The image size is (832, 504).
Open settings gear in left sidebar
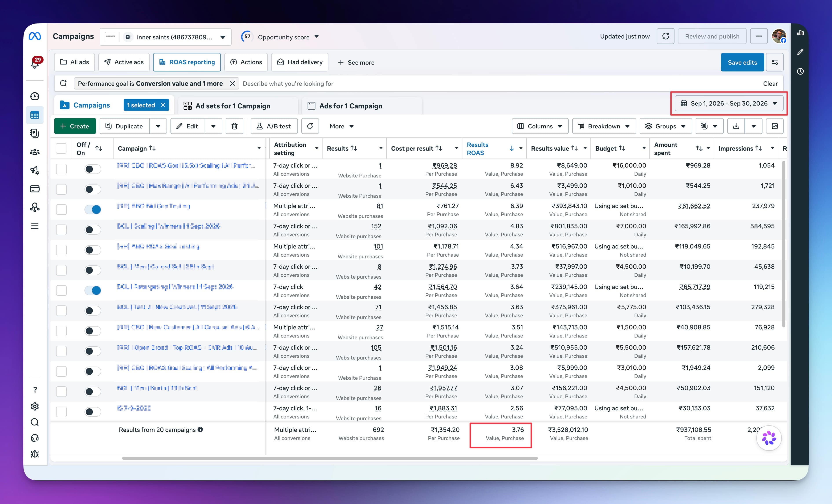click(x=35, y=406)
